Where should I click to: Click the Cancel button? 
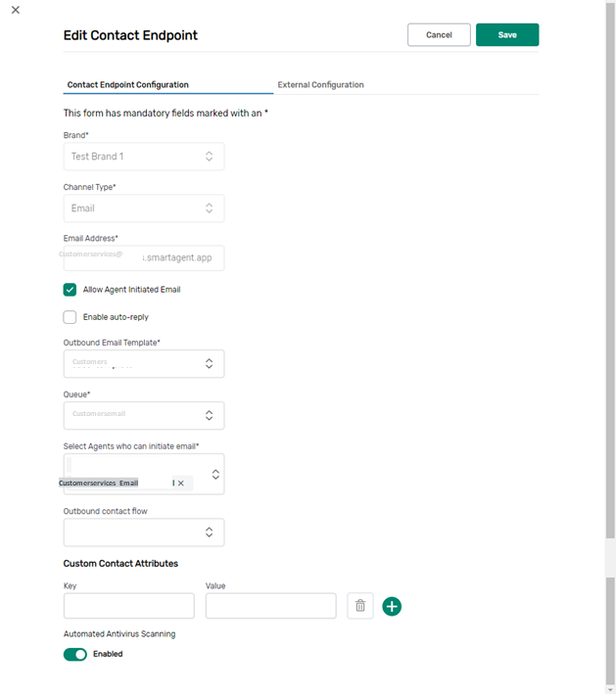point(439,35)
